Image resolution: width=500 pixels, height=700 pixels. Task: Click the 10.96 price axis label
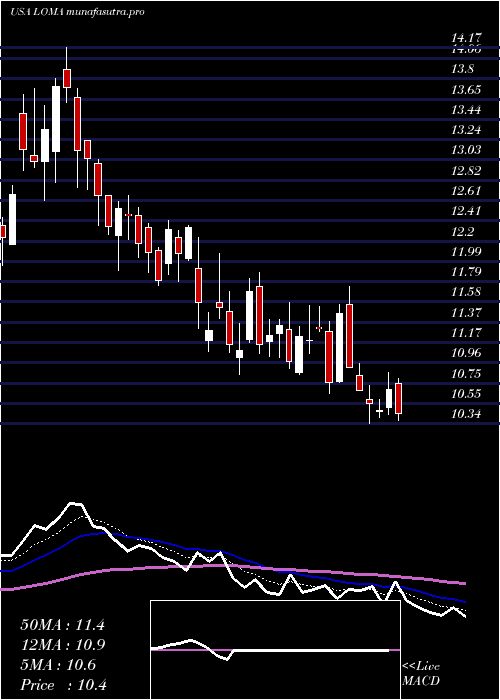point(465,353)
